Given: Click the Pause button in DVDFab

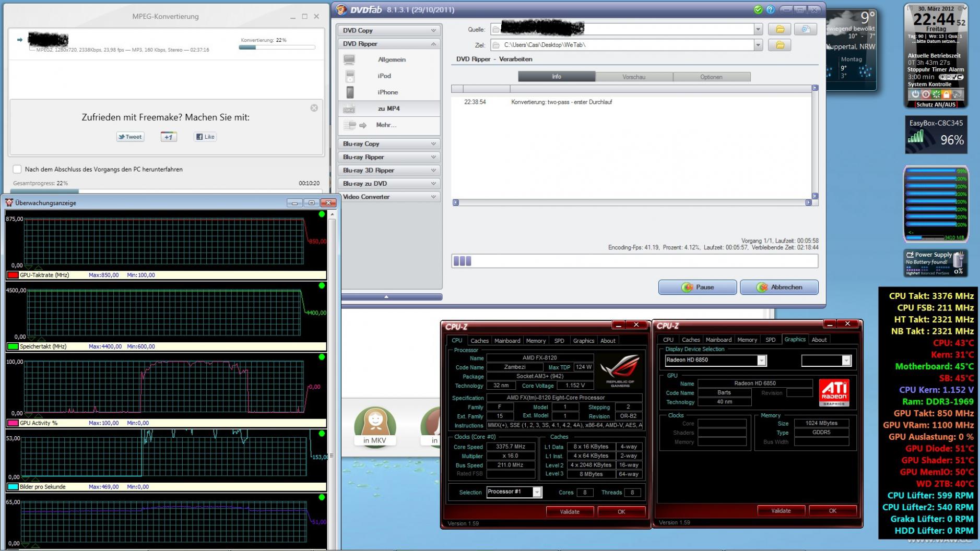Looking at the screenshot, I should 698,288.
